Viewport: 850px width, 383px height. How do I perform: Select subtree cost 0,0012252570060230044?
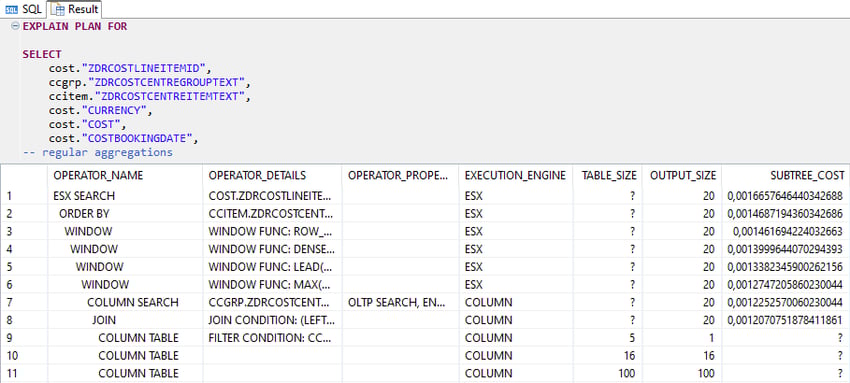(x=785, y=302)
